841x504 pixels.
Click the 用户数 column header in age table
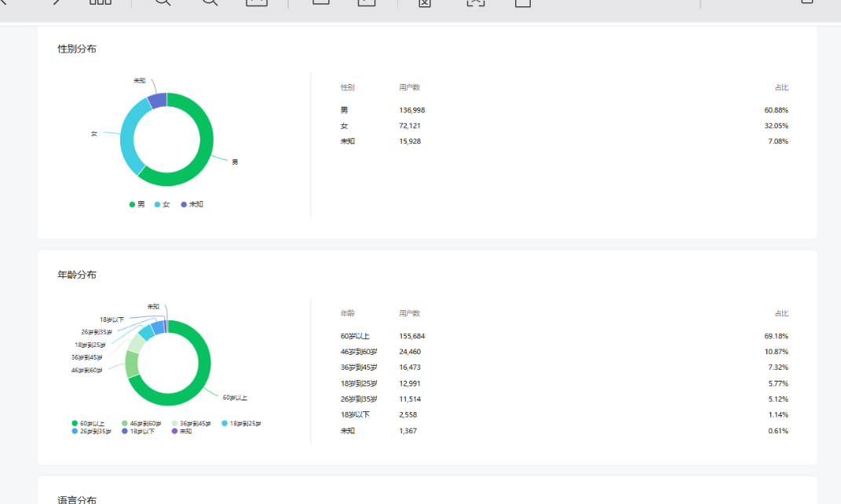pos(410,313)
